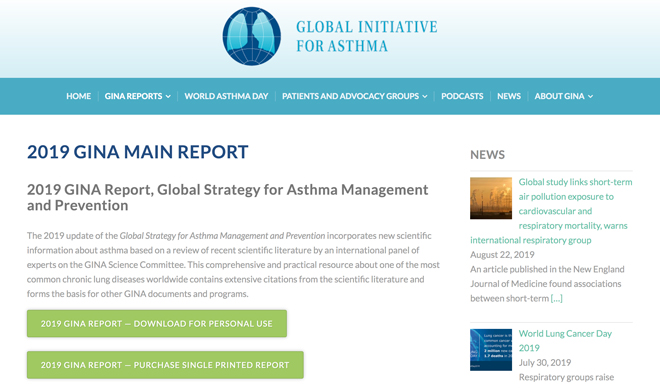Screen dimensions: 660x388
Task: Go to the Home menu item
Action: point(78,96)
